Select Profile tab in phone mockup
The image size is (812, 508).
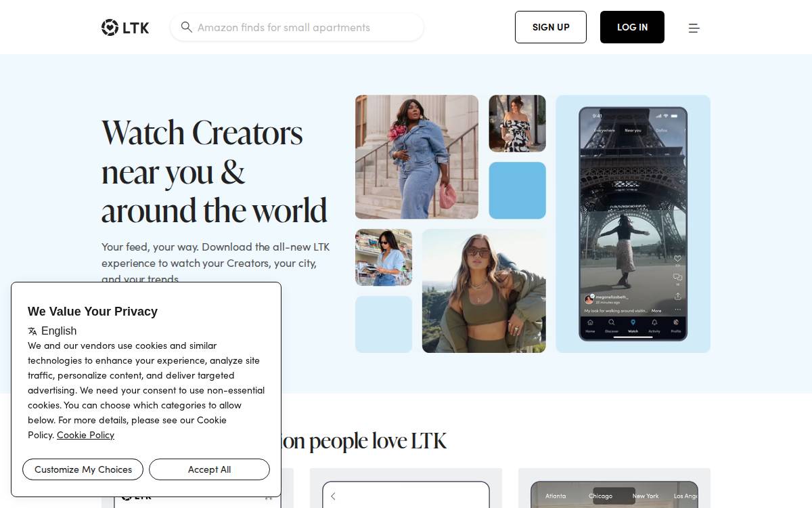676,326
